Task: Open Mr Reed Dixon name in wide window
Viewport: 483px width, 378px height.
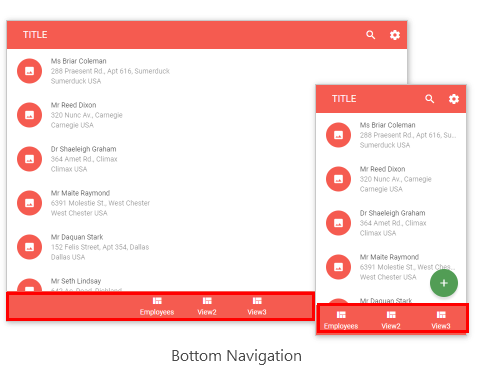Action: 73,105
